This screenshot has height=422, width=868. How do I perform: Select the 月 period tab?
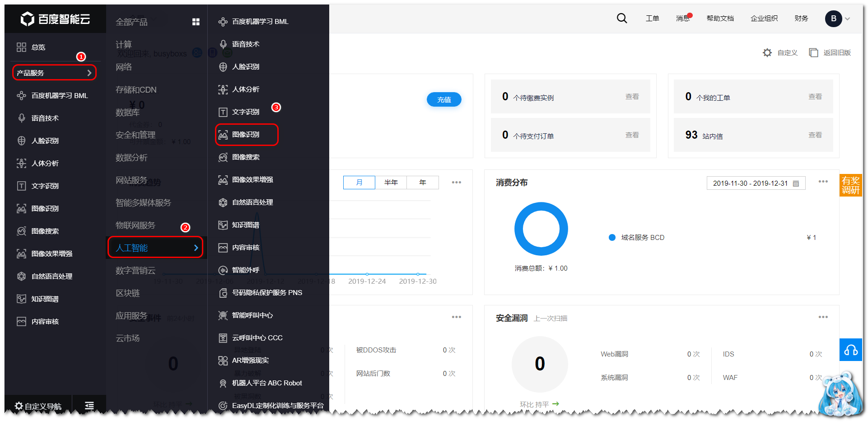pos(359,182)
